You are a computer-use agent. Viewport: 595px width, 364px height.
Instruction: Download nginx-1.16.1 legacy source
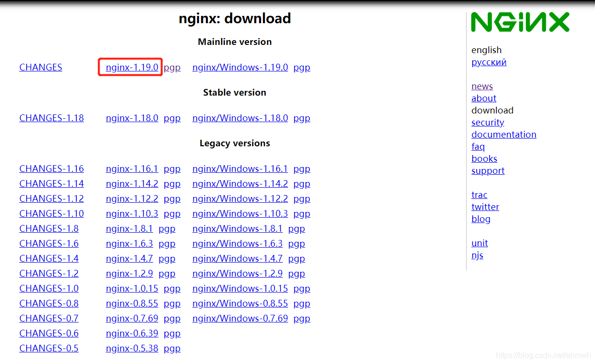click(x=132, y=169)
